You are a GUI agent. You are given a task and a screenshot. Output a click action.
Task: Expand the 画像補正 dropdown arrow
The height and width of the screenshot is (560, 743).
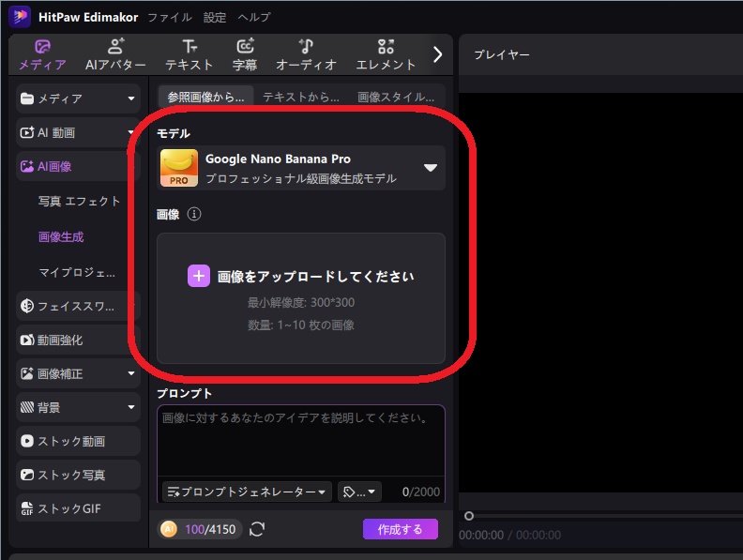[131, 374]
